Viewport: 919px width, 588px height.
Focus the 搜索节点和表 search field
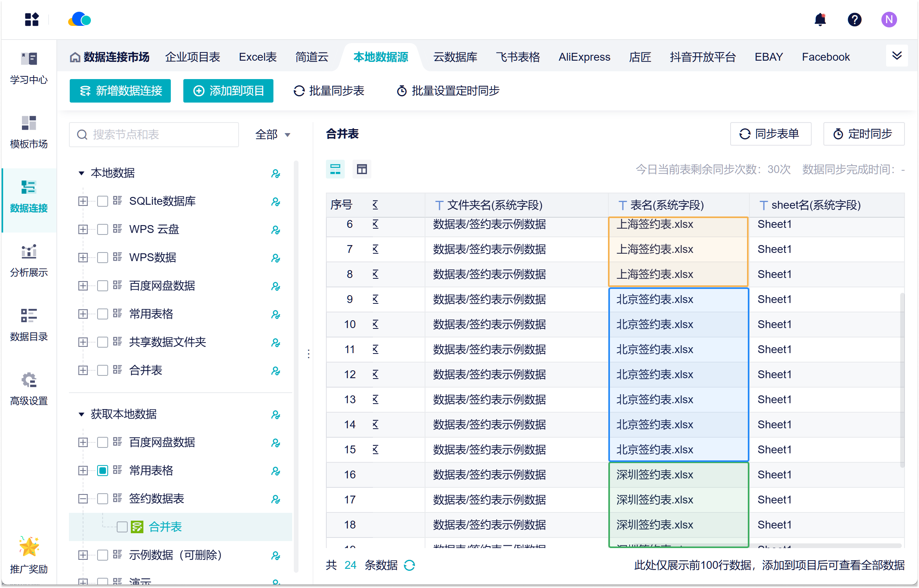[161, 135]
